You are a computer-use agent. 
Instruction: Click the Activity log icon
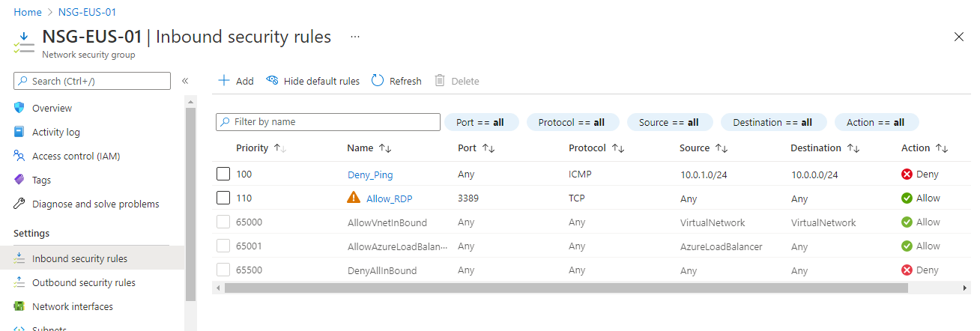19,132
